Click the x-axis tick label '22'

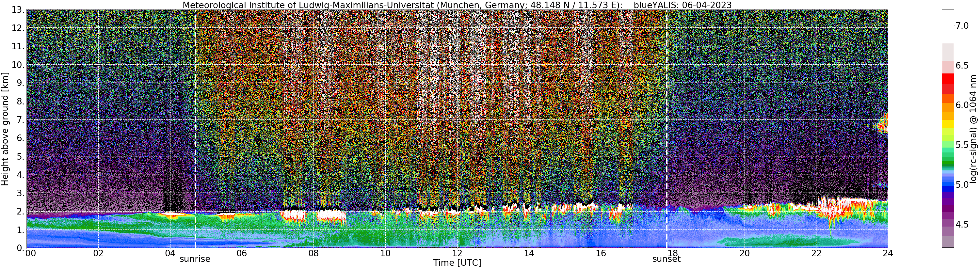pyautogui.click(x=816, y=253)
